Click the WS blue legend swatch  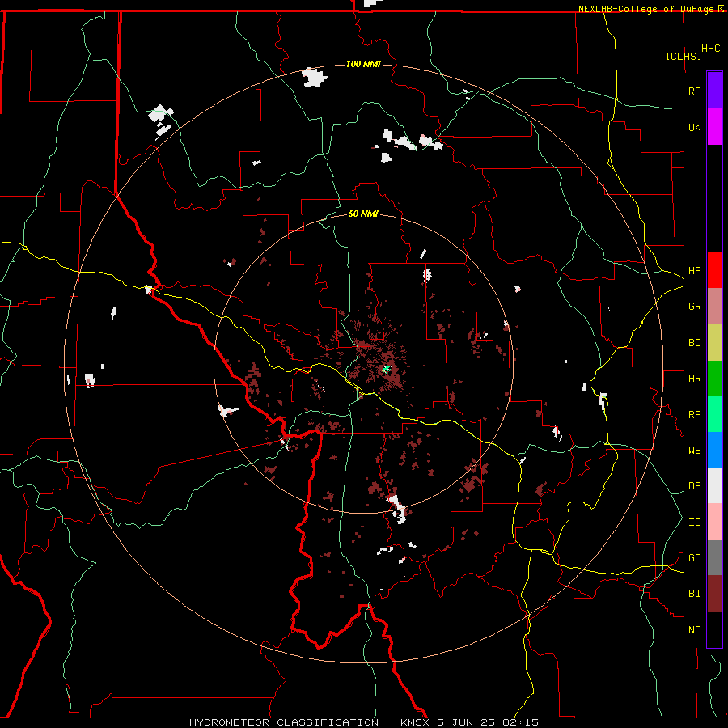pyautogui.click(x=714, y=450)
